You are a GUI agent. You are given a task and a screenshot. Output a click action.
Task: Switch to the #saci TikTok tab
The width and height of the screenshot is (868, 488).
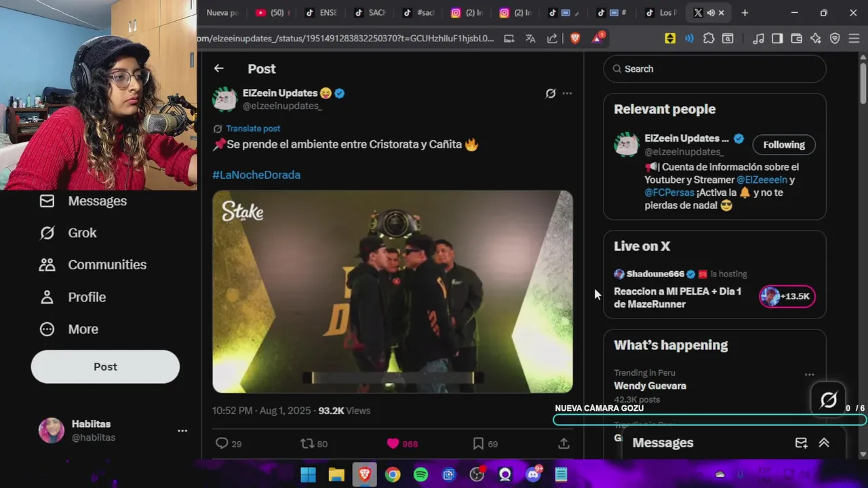pyautogui.click(x=419, y=13)
